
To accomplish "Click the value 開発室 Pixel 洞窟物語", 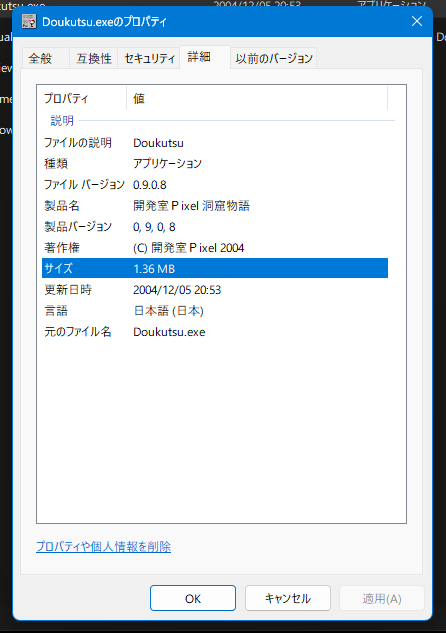I will tap(191, 206).
